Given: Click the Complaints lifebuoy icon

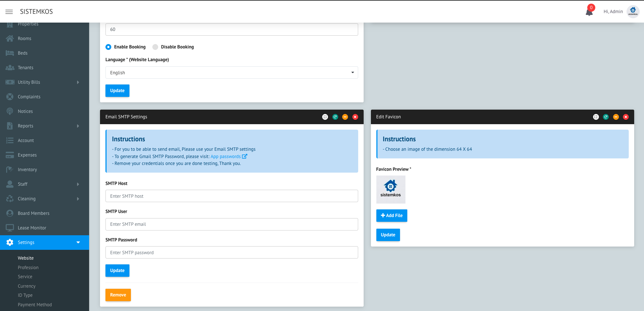Looking at the screenshot, I should coord(10,97).
